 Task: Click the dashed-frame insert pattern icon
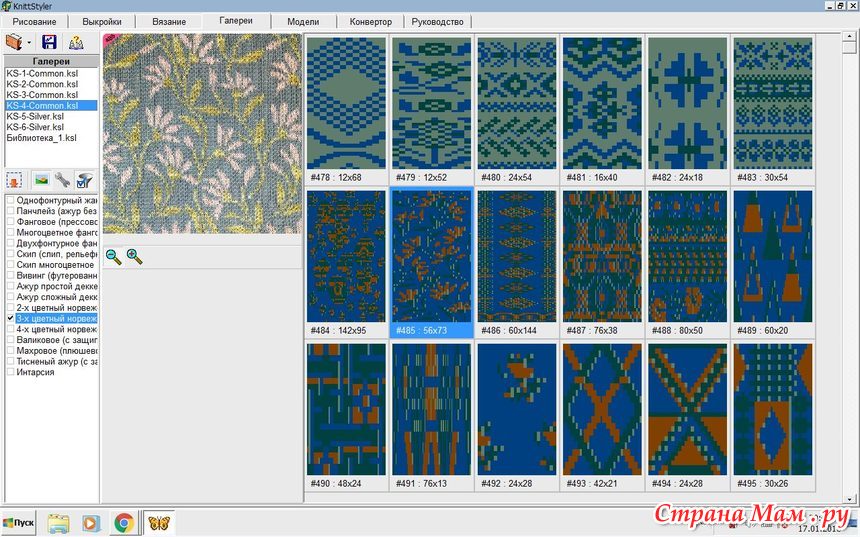pos(15,180)
